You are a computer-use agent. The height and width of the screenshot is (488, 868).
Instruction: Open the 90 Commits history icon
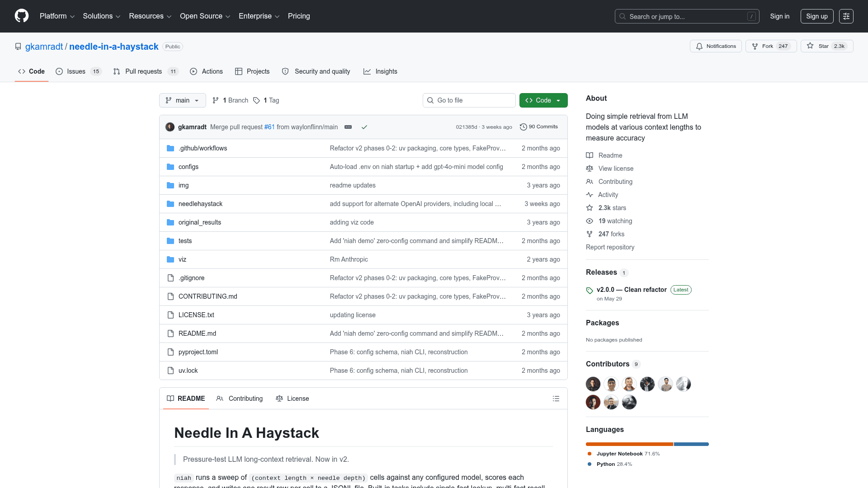[523, 127]
